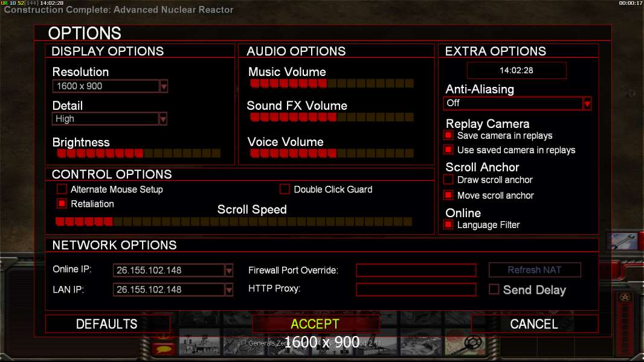This screenshot has height=362, width=644.
Task: Adjust the Scroll Speed slider
Action: click(234, 222)
